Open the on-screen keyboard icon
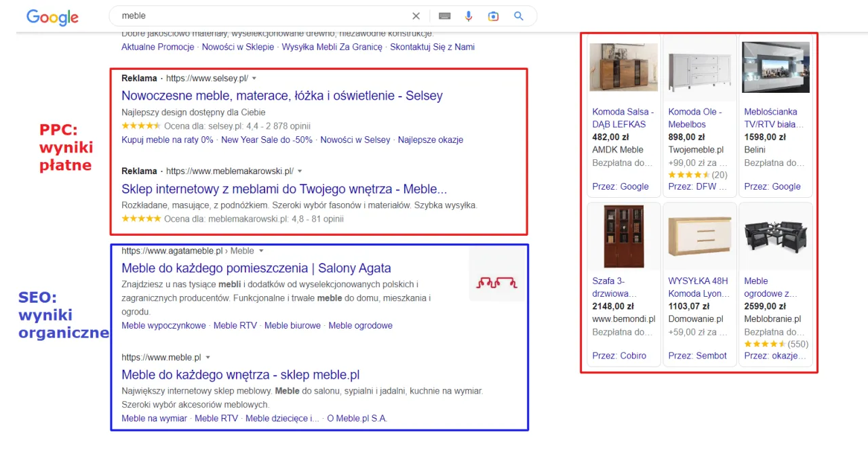The image size is (868, 456). (x=444, y=16)
